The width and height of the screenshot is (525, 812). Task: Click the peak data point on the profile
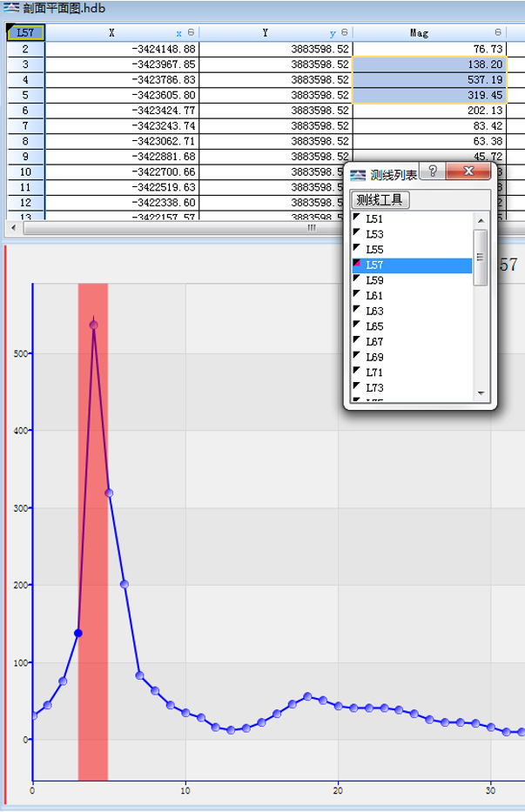93,325
